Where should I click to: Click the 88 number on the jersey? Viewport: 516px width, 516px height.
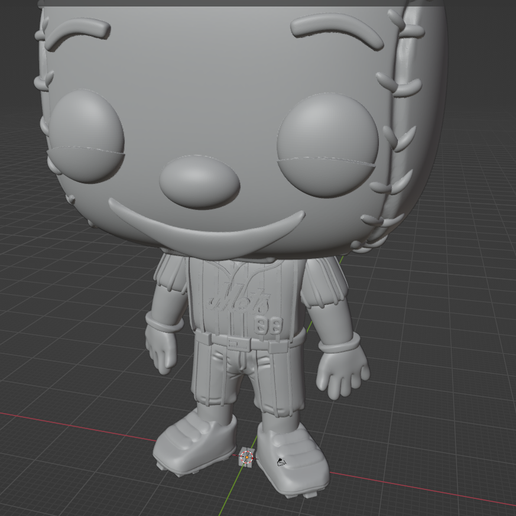(269, 325)
